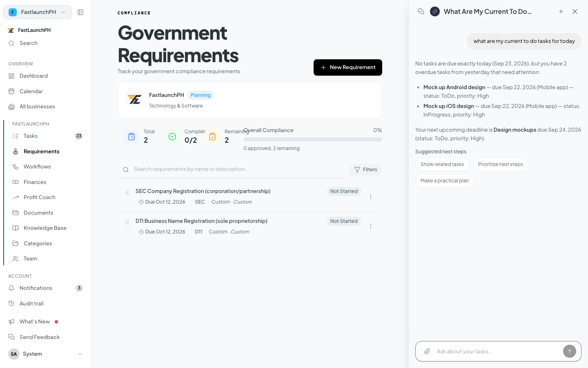588x368 pixels.
Task: Click Send Feedback
Action: (45, 337)
